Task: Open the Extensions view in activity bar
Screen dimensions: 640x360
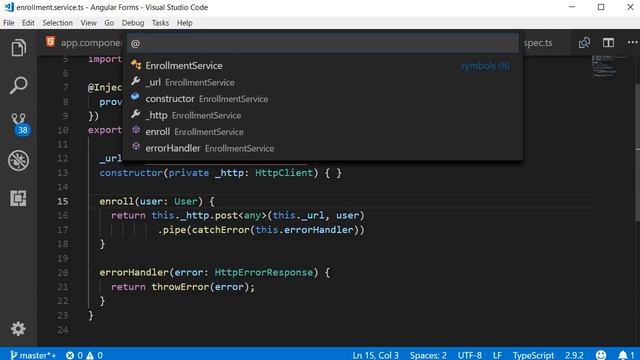Action: tap(18, 198)
